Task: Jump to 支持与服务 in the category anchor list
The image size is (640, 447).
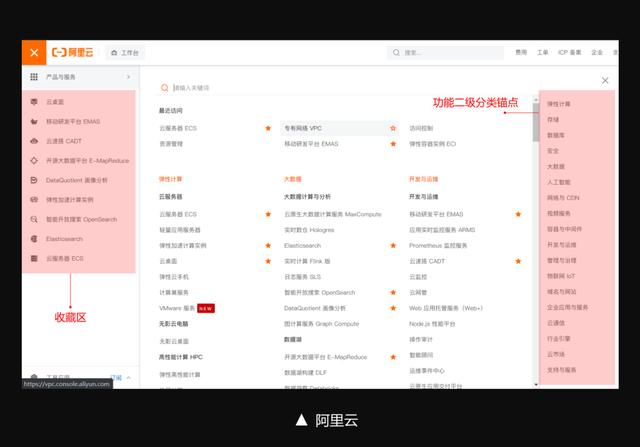Action: [x=562, y=370]
